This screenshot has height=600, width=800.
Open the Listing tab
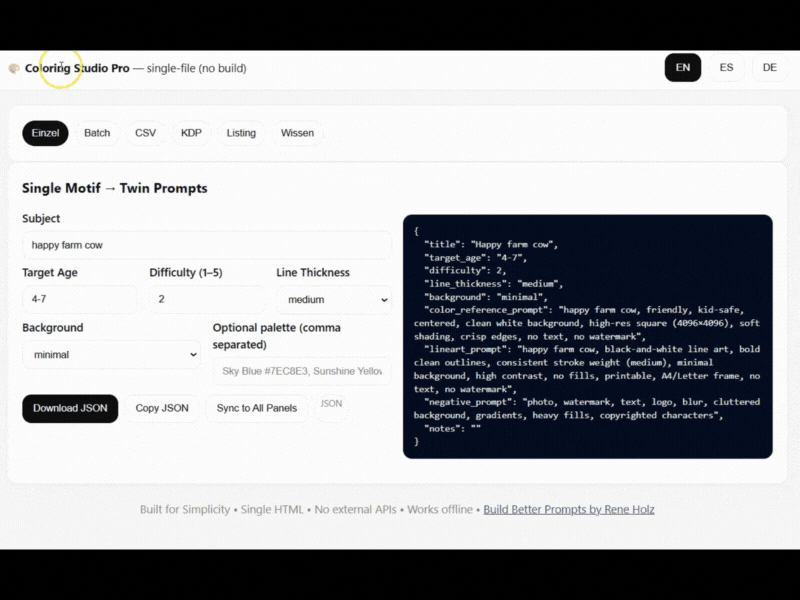240,133
